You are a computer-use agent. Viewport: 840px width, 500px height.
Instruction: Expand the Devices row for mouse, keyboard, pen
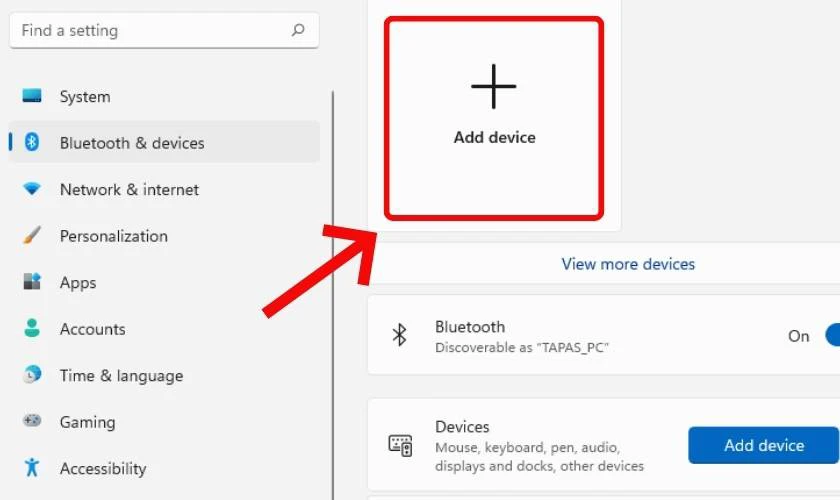click(540, 445)
